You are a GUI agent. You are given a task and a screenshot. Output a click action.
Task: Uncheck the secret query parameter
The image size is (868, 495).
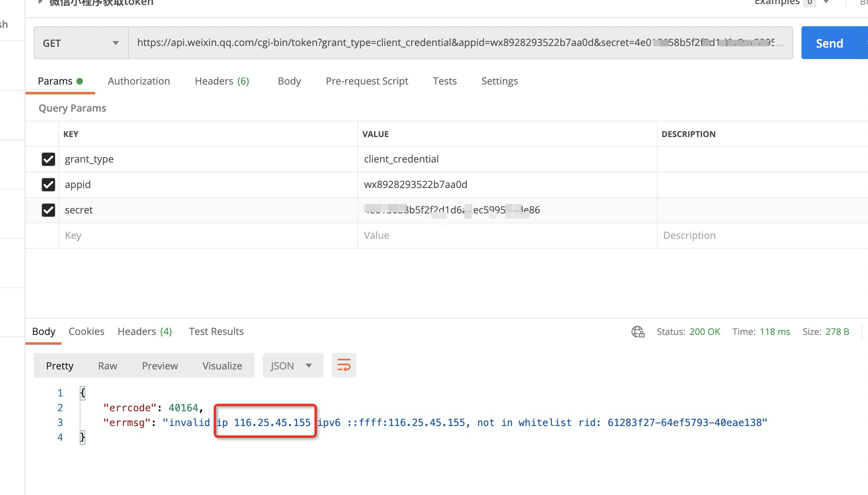[48, 210]
